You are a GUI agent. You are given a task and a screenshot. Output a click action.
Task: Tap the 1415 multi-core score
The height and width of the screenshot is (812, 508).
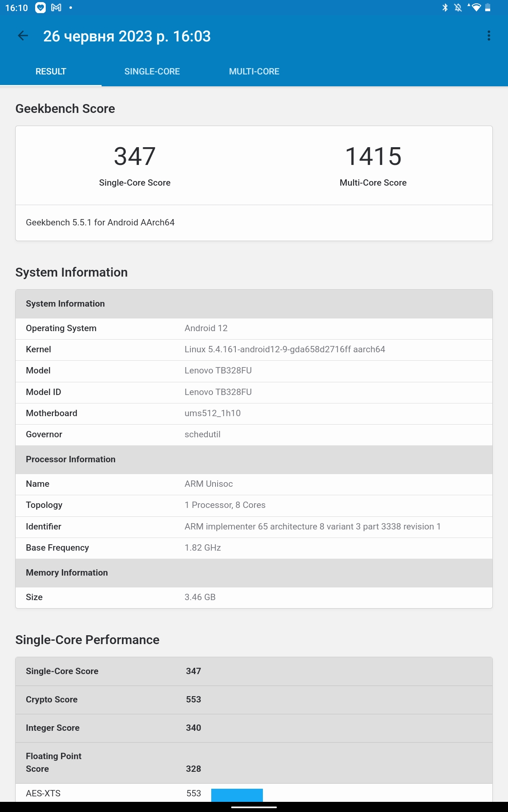pos(373,156)
